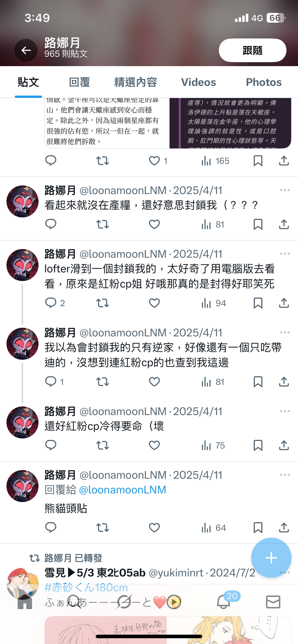298x644 pixels.
Task: View analytics showing 165 views
Action: pos(216,161)
